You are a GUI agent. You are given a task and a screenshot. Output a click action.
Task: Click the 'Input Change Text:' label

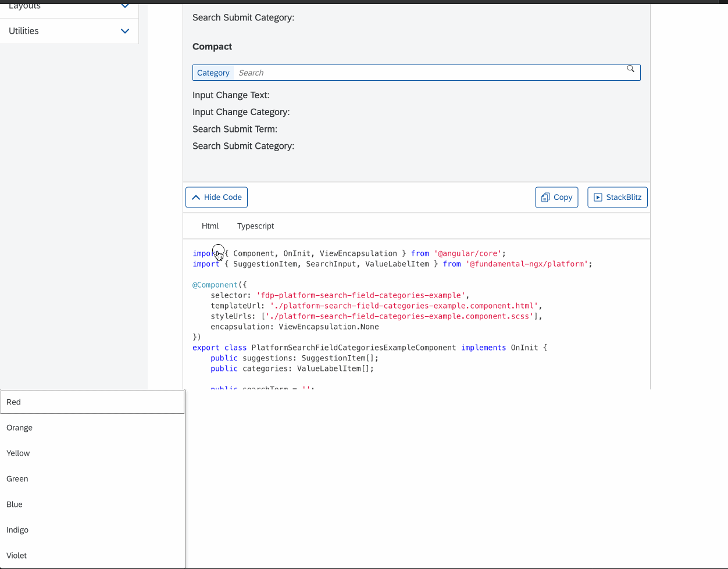click(x=231, y=95)
